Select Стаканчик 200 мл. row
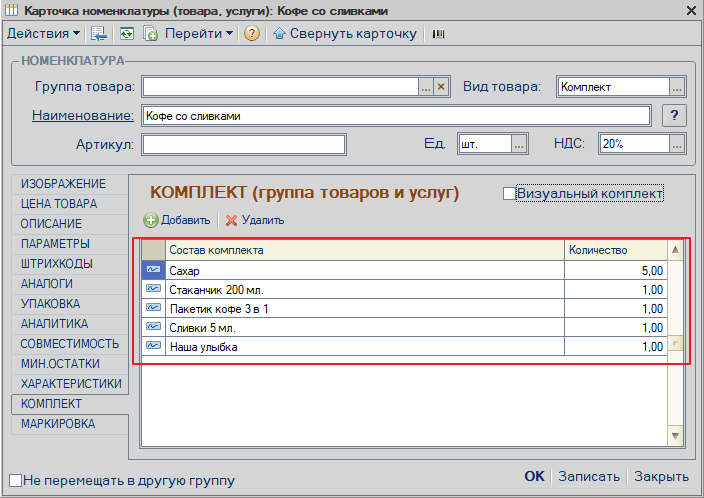This screenshot has width=704, height=498. coord(365,290)
